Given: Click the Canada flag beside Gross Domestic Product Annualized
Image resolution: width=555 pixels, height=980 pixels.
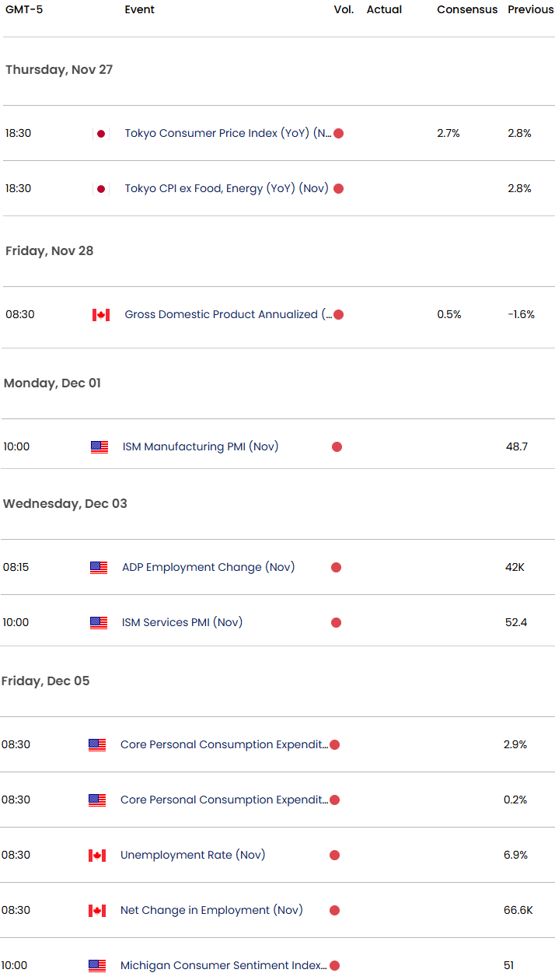Looking at the screenshot, I should click(100, 315).
